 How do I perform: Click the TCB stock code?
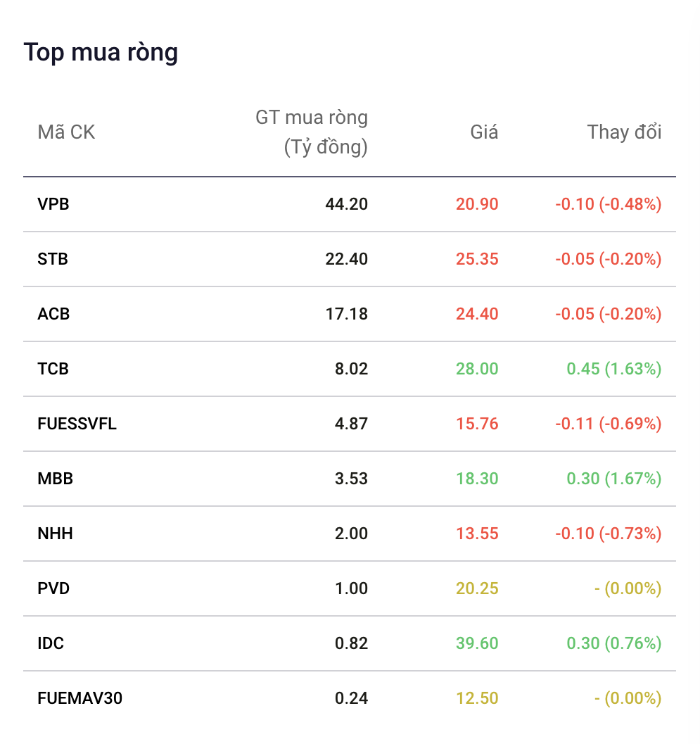coord(53,369)
